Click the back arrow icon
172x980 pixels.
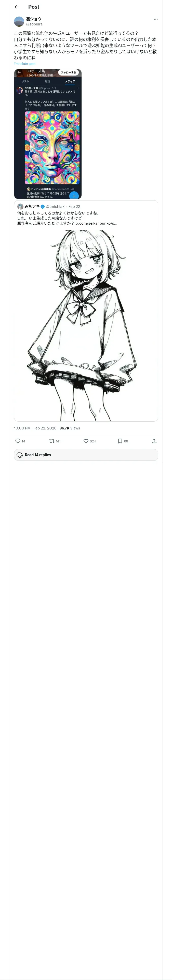point(16,7)
